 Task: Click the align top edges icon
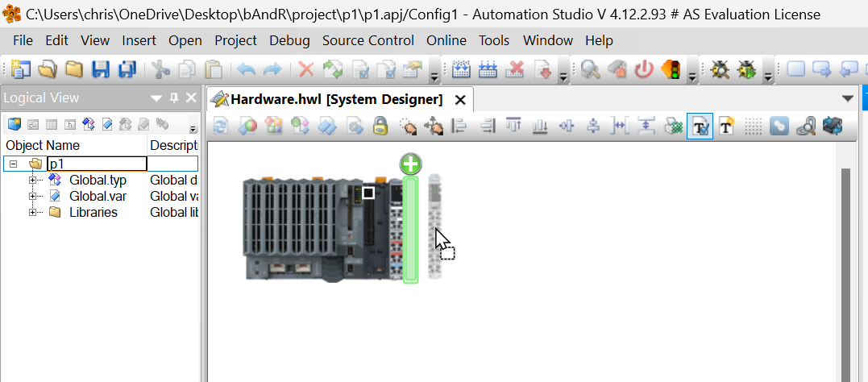point(513,127)
